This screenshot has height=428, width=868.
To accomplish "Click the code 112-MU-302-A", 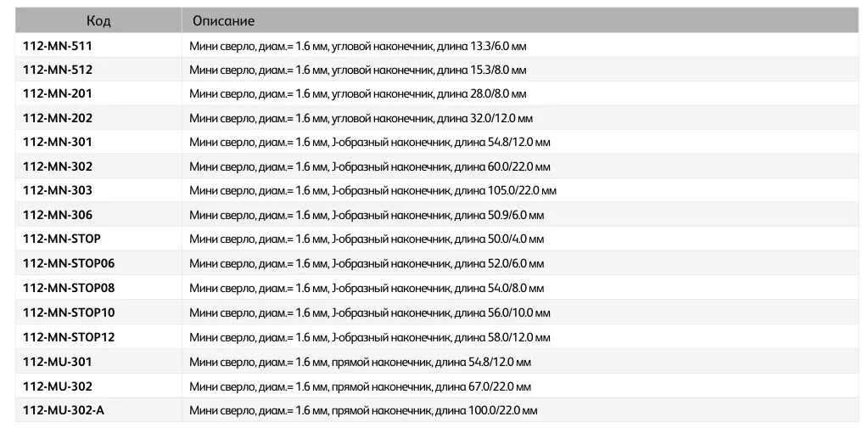I will point(64,411).
